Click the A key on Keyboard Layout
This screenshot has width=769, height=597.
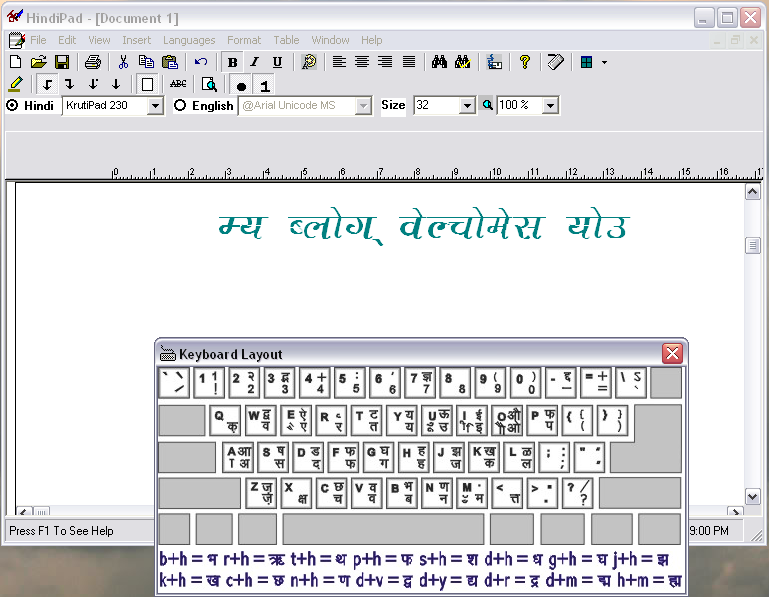tap(238, 457)
